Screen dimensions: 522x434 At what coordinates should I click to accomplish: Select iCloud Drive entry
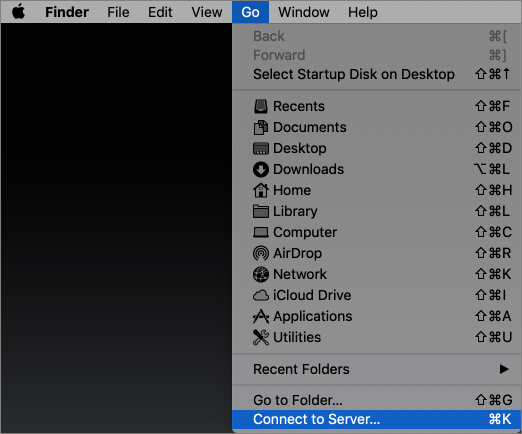pos(377,295)
